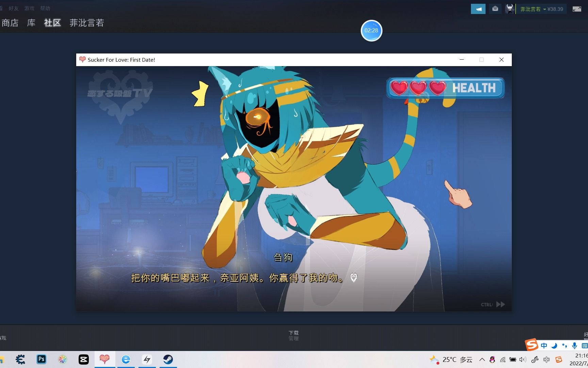The image size is (588, 368).
Task: Open Sogou soft keyboard icon
Action: (585, 346)
